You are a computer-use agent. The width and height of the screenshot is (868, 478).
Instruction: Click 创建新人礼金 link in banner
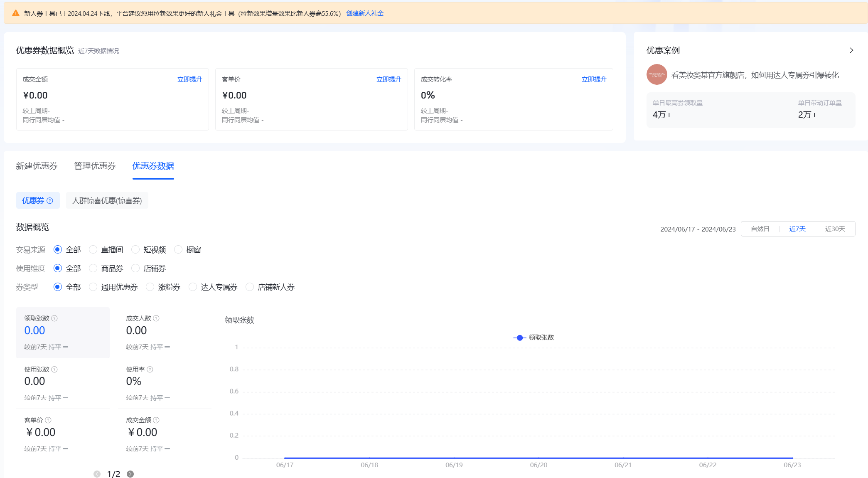tap(364, 13)
